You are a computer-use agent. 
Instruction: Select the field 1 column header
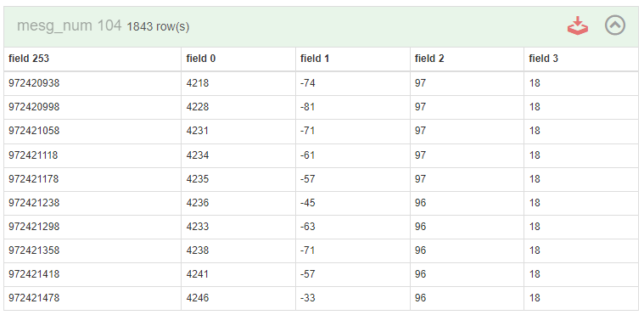tap(315, 59)
